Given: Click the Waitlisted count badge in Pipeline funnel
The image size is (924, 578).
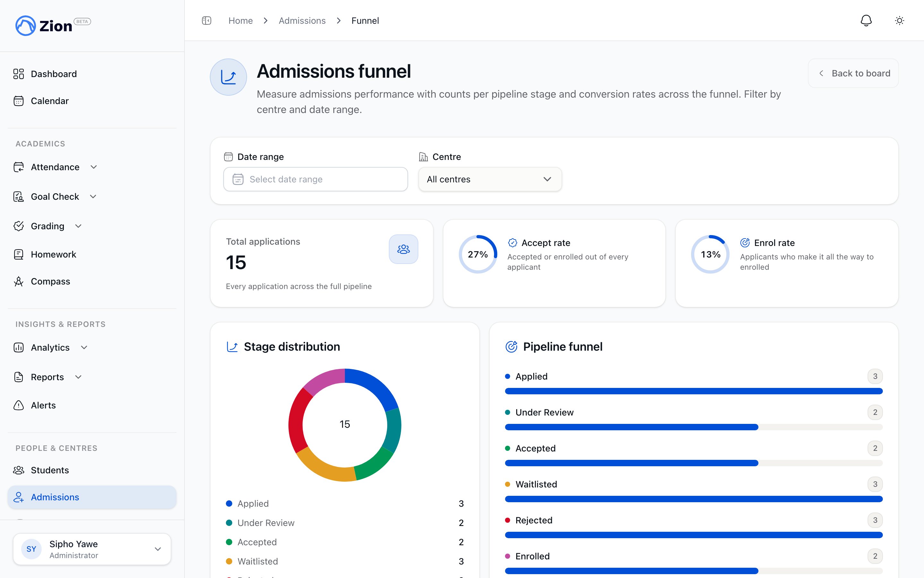Looking at the screenshot, I should point(875,484).
